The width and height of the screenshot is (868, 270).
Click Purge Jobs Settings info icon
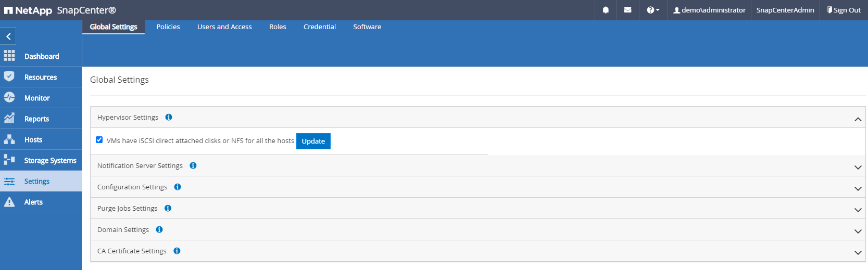pyautogui.click(x=168, y=208)
